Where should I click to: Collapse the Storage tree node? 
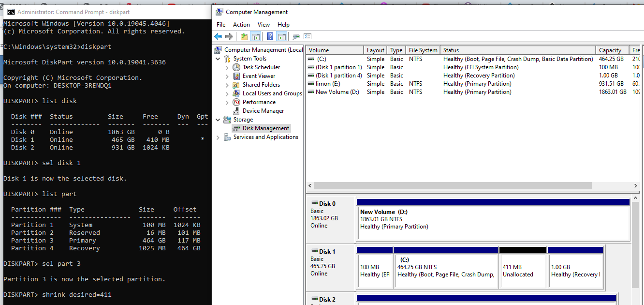(218, 120)
